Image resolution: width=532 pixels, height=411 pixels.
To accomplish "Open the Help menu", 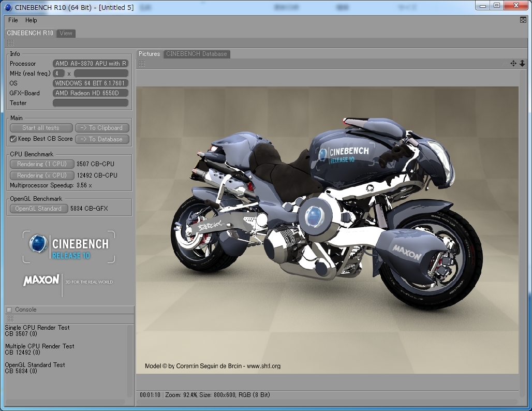I will click(x=31, y=20).
